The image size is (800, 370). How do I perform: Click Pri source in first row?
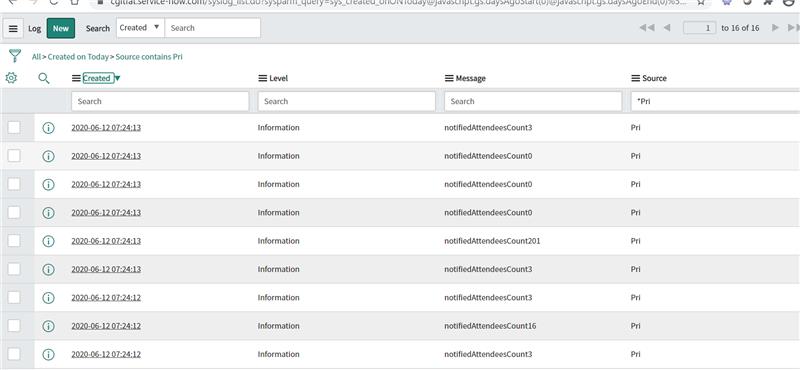point(636,128)
